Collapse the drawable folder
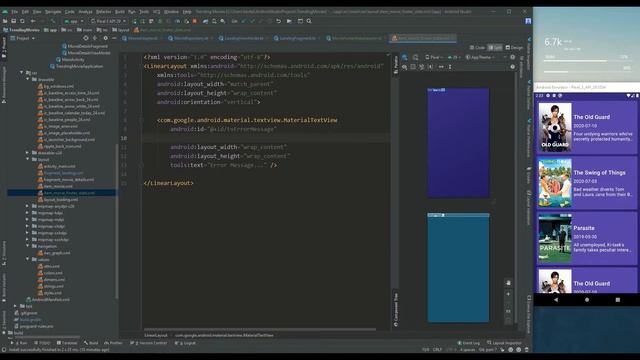 [27, 79]
